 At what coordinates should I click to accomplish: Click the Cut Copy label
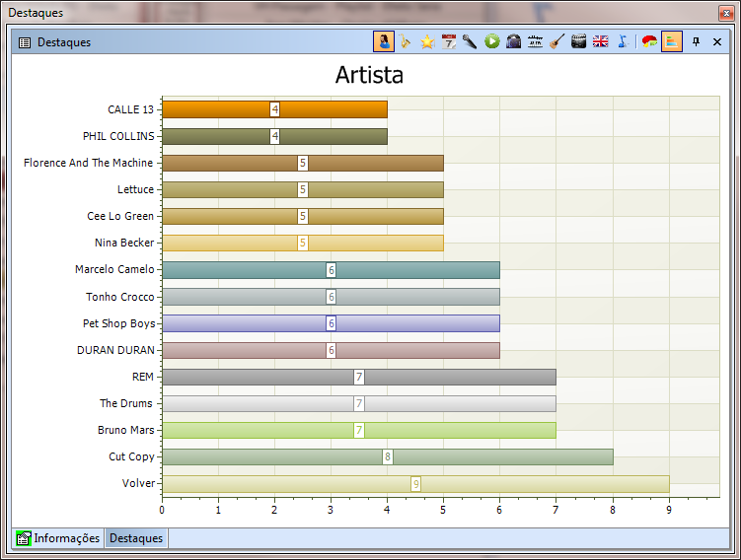click(x=132, y=456)
